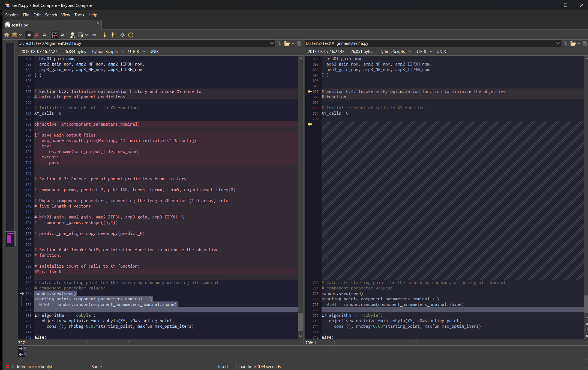
Task: Click copy-right arrow at left line 734
Action: pyautogui.click(x=22, y=294)
